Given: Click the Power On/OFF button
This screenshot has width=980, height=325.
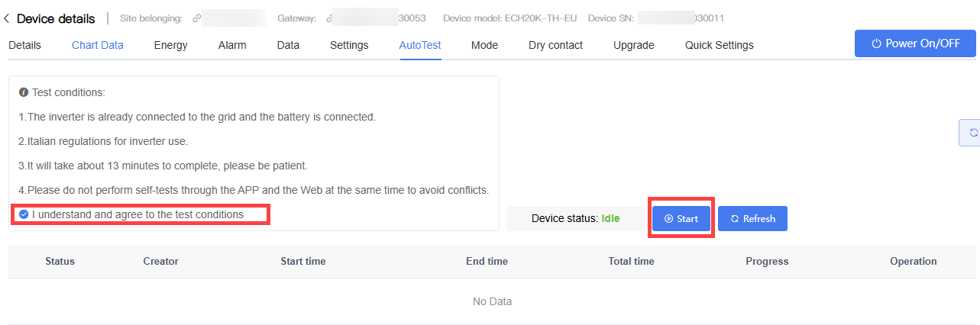Looking at the screenshot, I should pos(915,43).
